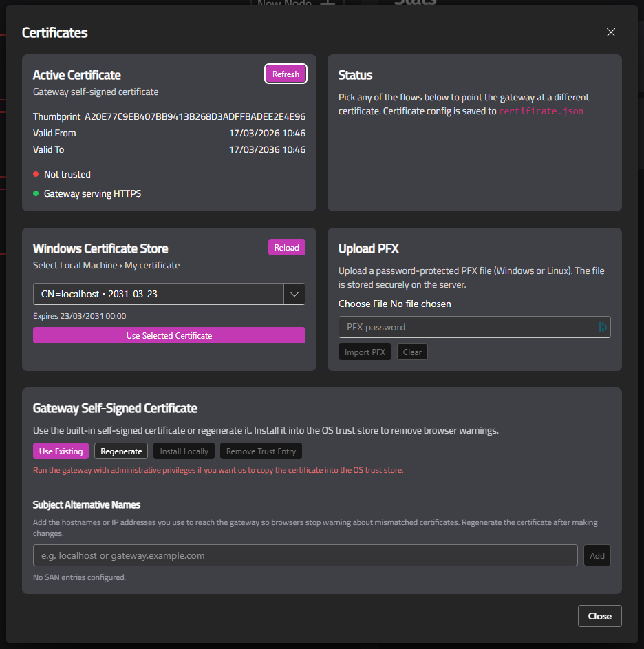This screenshot has width=644, height=649.
Task: Apply Use Selected Certificate
Action: pyautogui.click(x=169, y=335)
